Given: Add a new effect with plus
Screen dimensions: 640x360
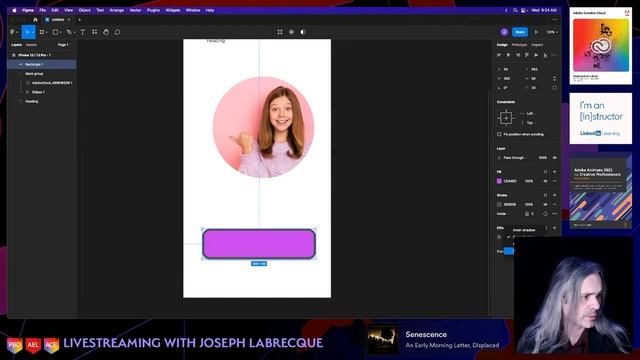Looking at the screenshot, I should coord(554,228).
